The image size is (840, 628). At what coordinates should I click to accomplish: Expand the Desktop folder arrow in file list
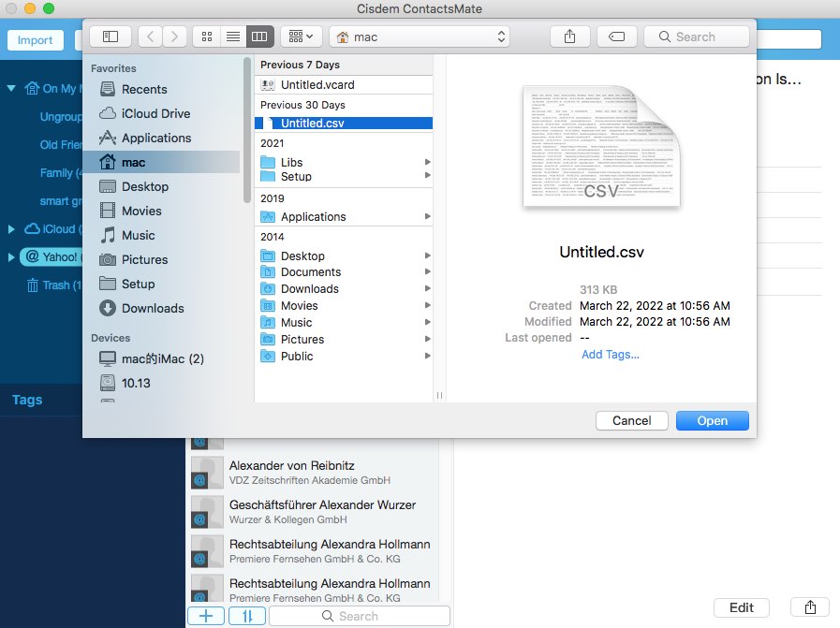[428, 256]
